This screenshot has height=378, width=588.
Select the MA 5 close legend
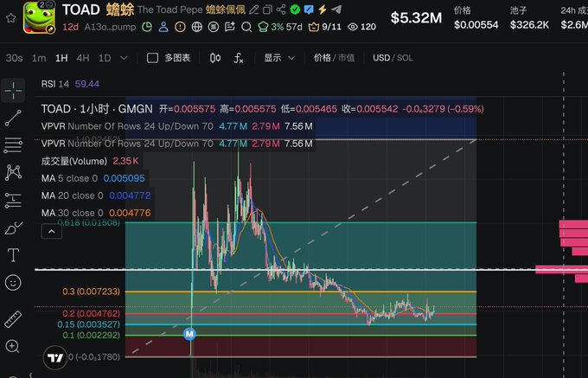93,178
